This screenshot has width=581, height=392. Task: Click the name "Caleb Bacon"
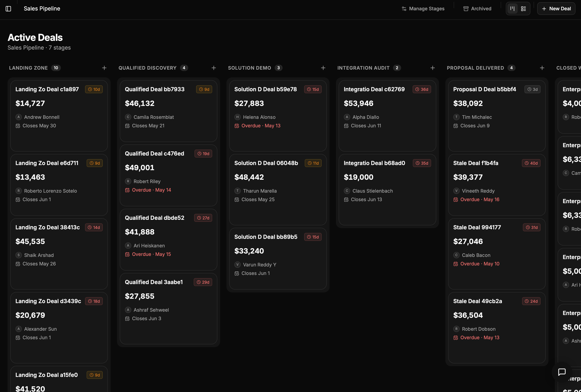coord(476,255)
